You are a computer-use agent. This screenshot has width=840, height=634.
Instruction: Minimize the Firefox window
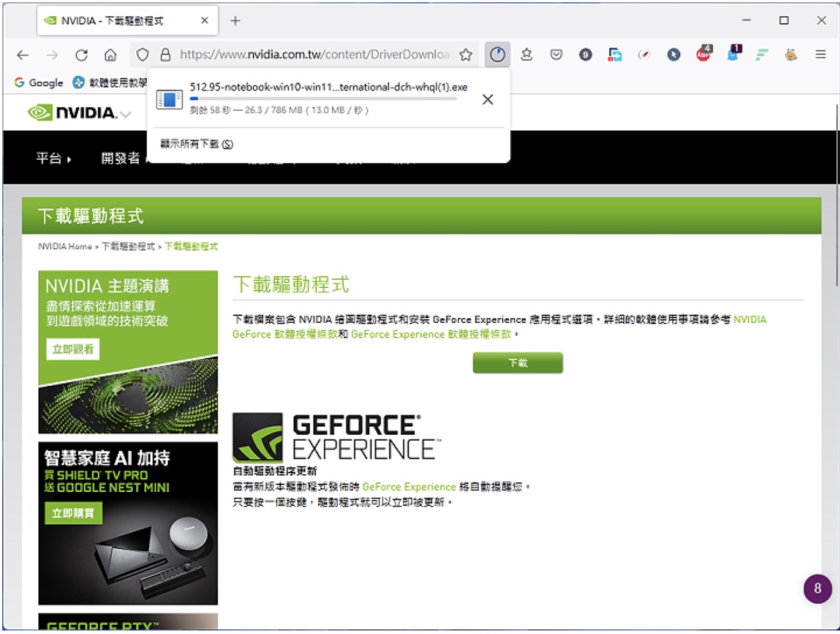[746, 20]
